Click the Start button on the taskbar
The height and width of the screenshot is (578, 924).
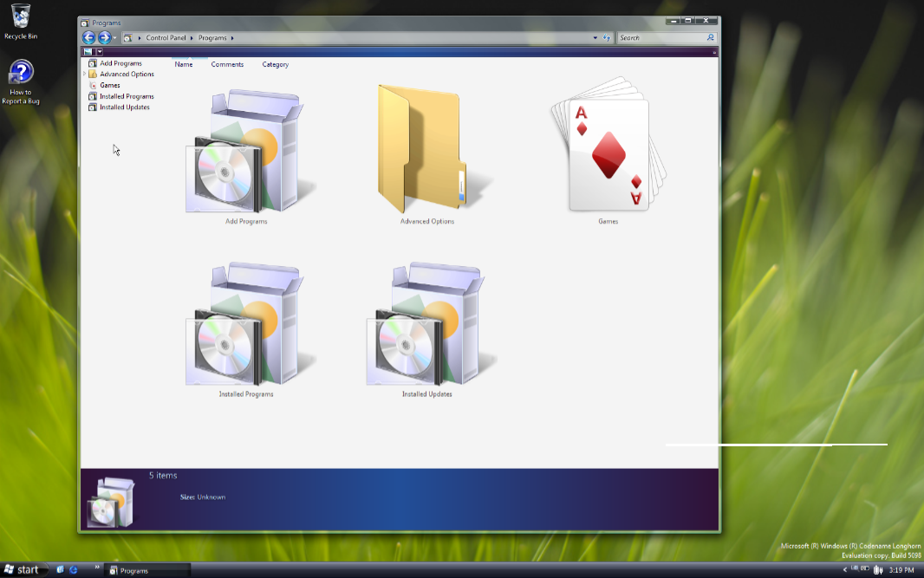pyautogui.click(x=22, y=569)
